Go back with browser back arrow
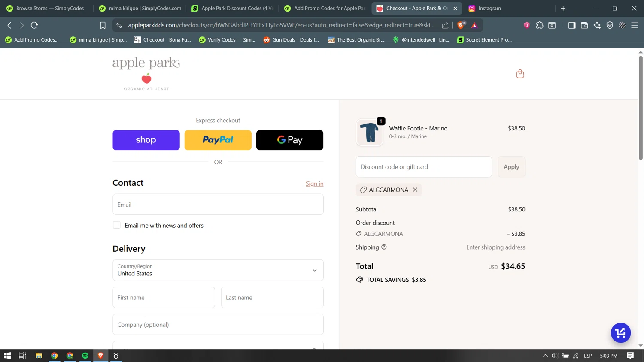Screen dimensions: 644x362 (x=9, y=25)
